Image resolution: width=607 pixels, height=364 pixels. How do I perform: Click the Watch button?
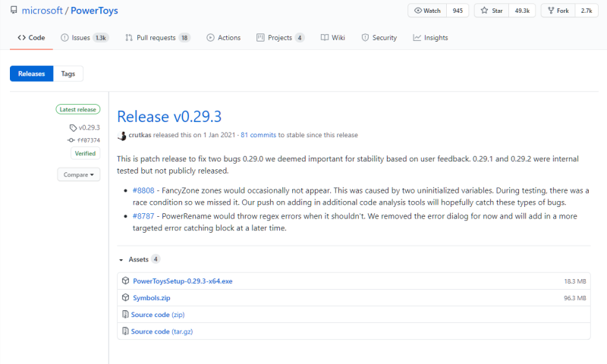(x=427, y=11)
